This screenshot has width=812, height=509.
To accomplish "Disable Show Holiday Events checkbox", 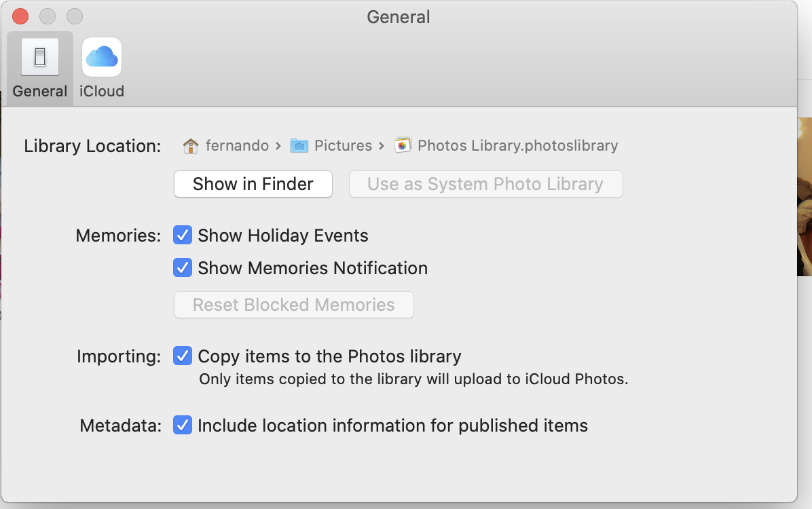I will [x=183, y=235].
